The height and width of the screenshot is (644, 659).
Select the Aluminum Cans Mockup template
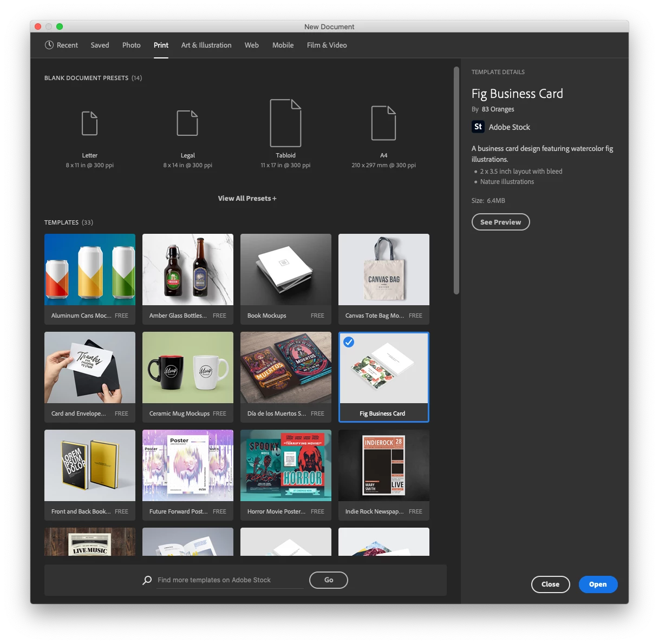click(90, 279)
